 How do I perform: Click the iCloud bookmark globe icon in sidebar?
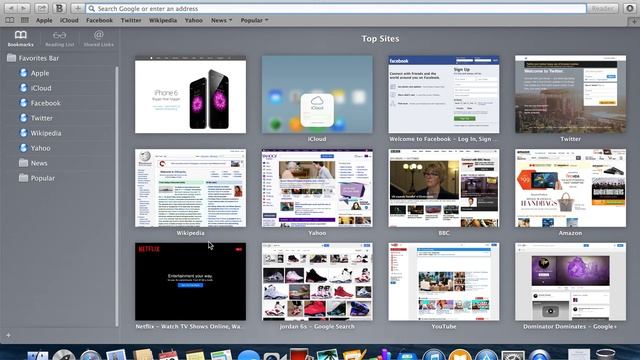click(24, 88)
